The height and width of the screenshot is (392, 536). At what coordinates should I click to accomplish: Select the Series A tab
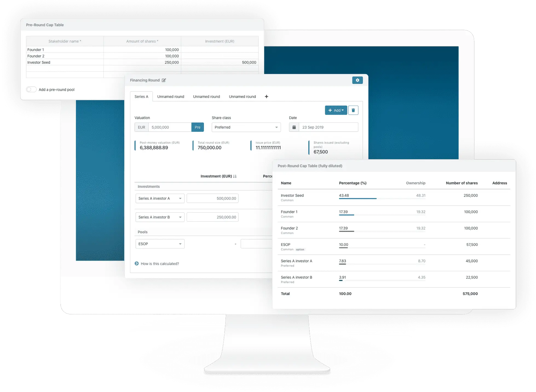(x=142, y=97)
